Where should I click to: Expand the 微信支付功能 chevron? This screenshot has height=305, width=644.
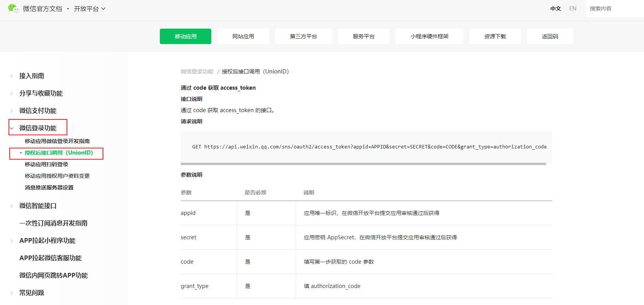tap(12, 111)
